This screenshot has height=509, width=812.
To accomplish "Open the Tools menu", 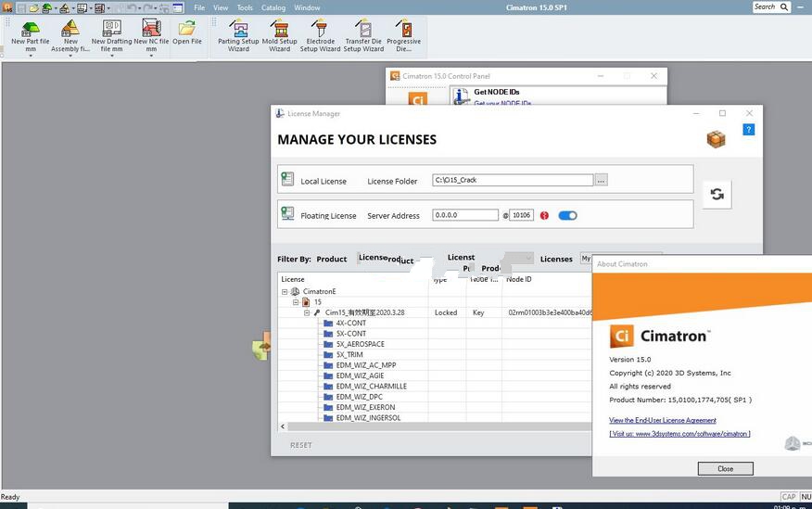I will pos(245,7).
